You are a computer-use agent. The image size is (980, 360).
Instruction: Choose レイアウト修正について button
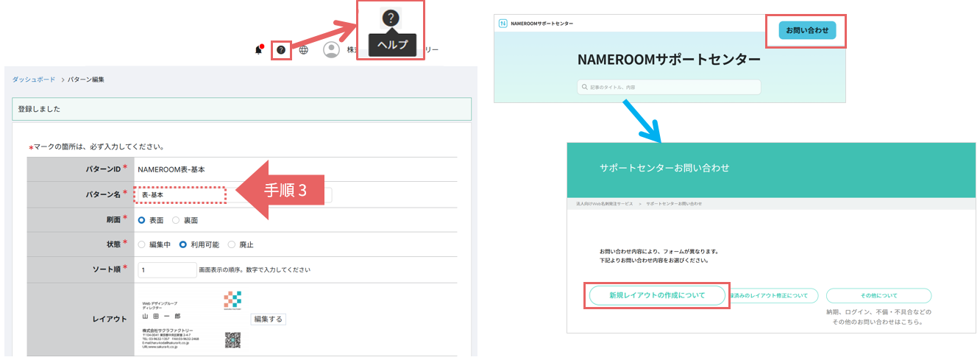[773, 296]
